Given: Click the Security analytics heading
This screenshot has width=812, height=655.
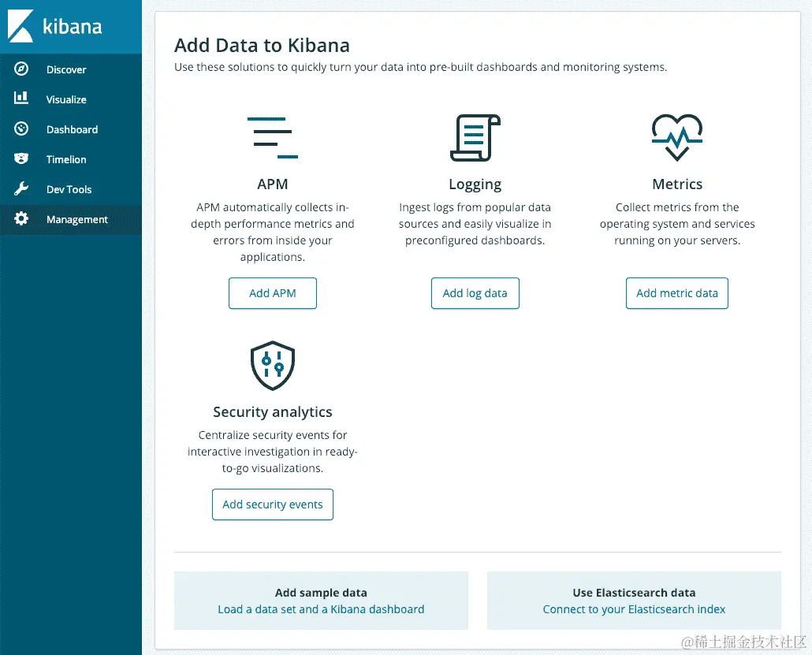Looking at the screenshot, I should (x=273, y=412).
